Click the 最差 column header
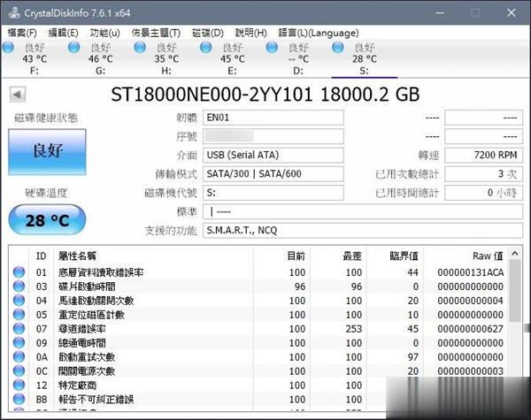The image size is (531, 420). coord(352,256)
